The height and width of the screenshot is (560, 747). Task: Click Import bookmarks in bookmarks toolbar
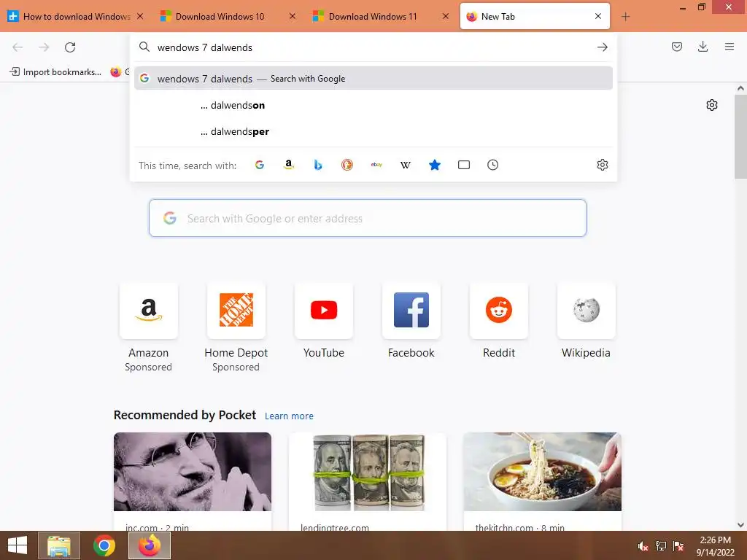click(55, 72)
